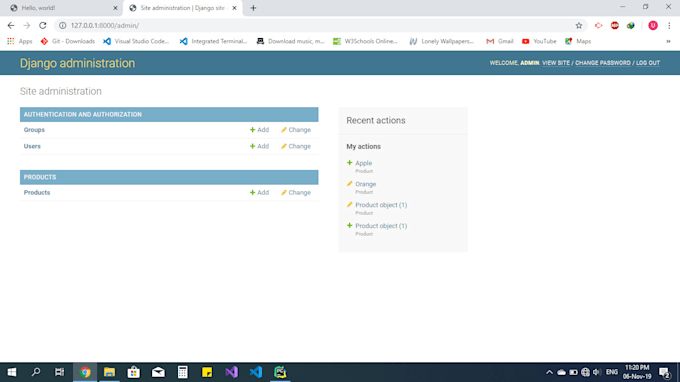Open the Products model link
The image size is (680, 382).
point(37,193)
